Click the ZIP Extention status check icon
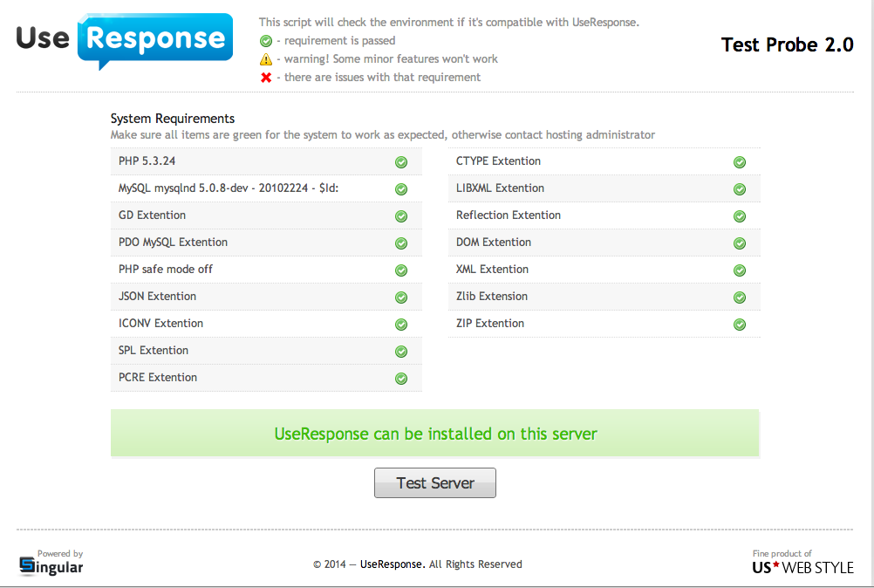The height and width of the screenshot is (588, 874). point(739,325)
